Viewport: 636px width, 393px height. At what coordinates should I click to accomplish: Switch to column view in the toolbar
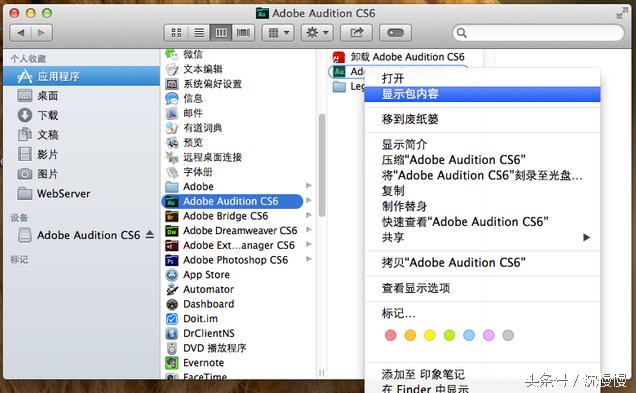[221, 33]
